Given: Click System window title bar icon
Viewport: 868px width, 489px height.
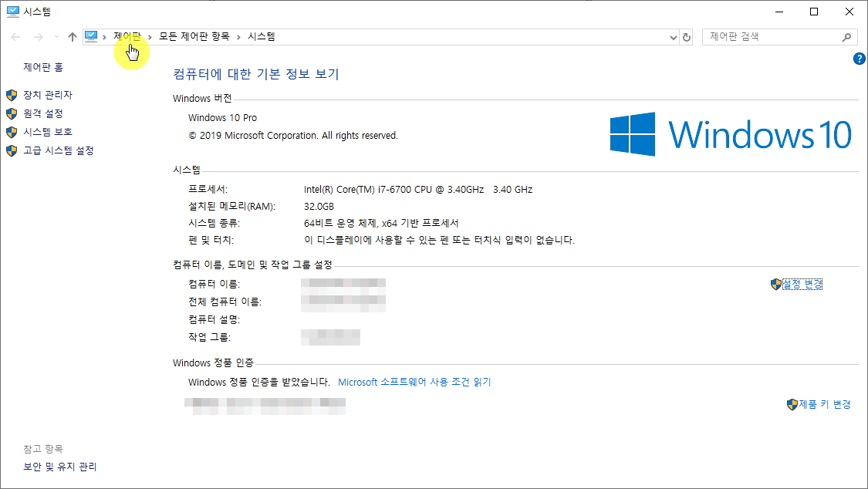Looking at the screenshot, I should pos(13,11).
